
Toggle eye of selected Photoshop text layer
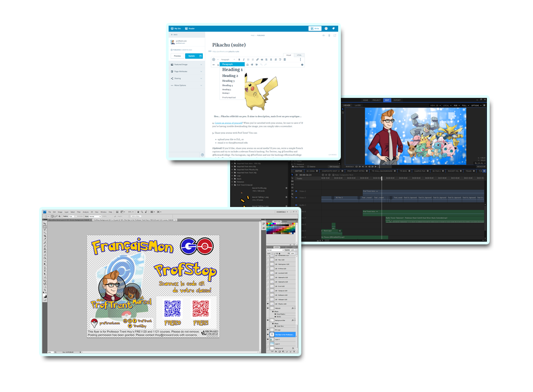point(268,335)
